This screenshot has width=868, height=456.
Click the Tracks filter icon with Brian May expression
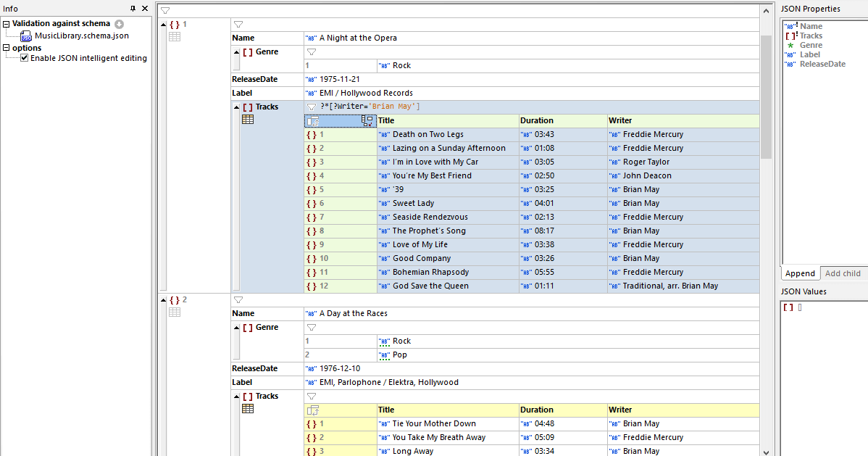[x=312, y=107]
